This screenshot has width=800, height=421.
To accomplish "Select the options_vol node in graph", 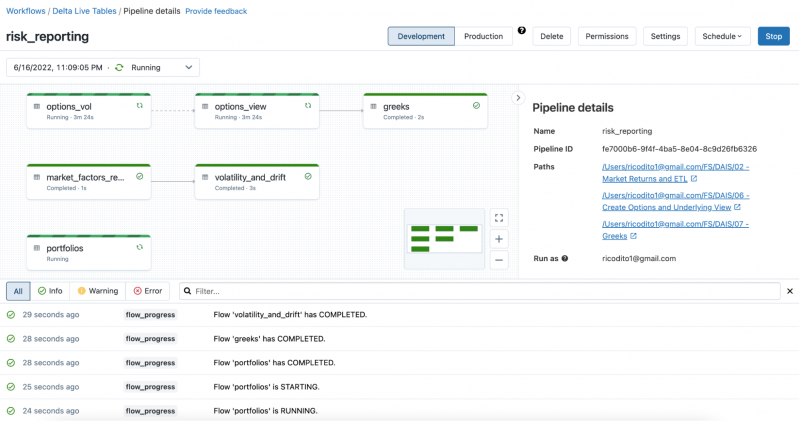I will point(89,111).
